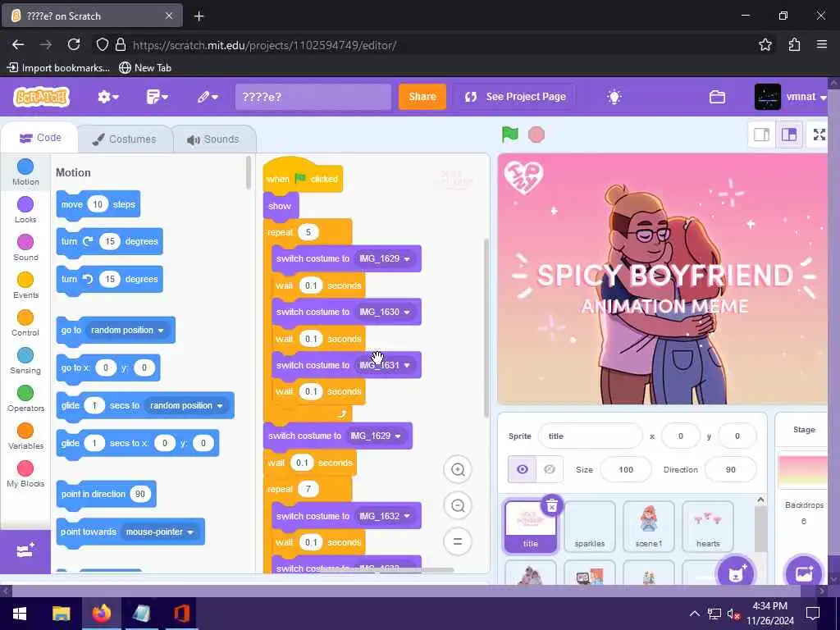
Task: Click the sprite Direction field
Action: 730,470
